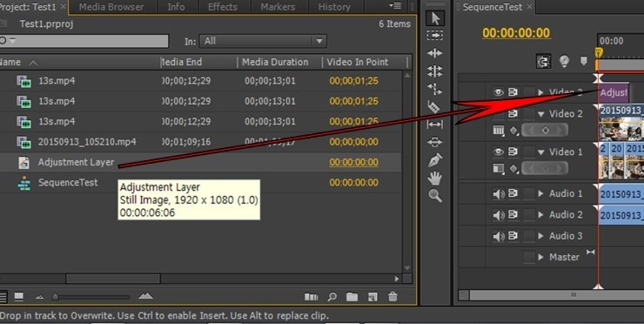Click the timeline zoom scroll bar
644x324 pixels.
point(556,294)
